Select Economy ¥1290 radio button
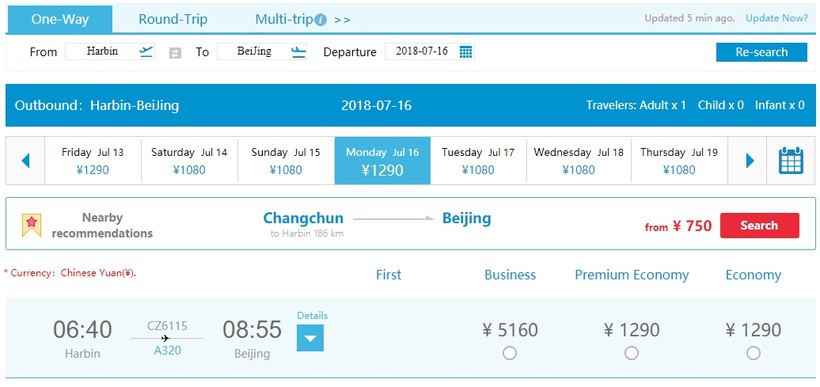 click(x=753, y=354)
